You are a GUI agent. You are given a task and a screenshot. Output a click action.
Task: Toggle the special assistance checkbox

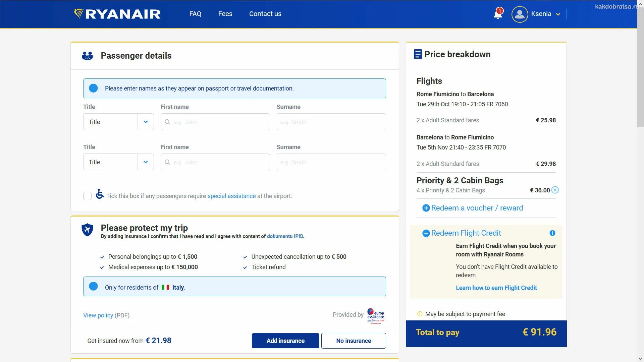click(x=87, y=196)
